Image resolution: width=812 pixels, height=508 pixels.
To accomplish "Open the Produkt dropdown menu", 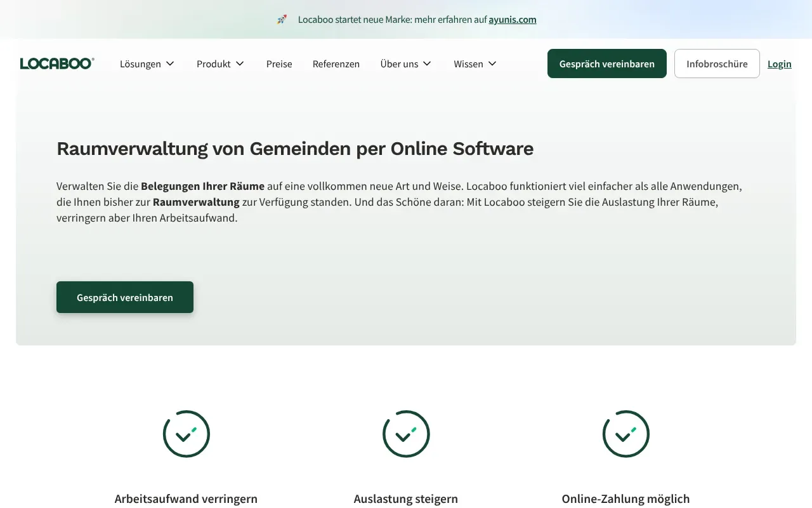I will click(220, 63).
